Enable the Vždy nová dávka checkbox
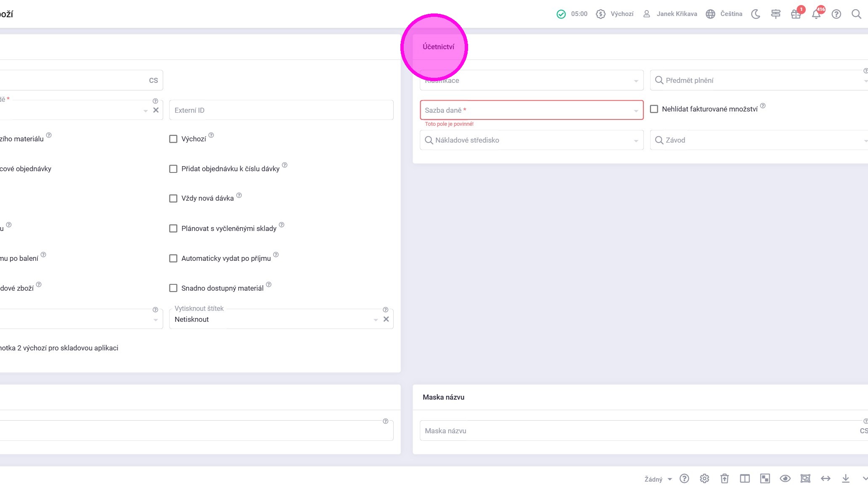This screenshot has height=485, width=868. 173,199
